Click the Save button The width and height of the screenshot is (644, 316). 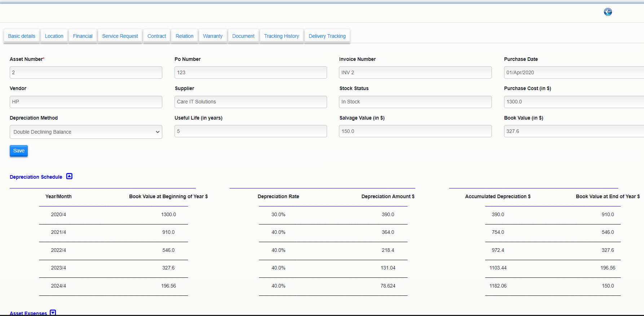click(x=19, y=151)
